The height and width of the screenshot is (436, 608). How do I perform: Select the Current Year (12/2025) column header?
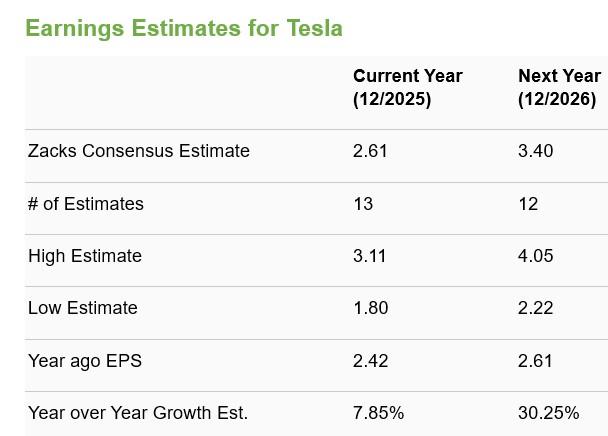[x=407, y=87]
